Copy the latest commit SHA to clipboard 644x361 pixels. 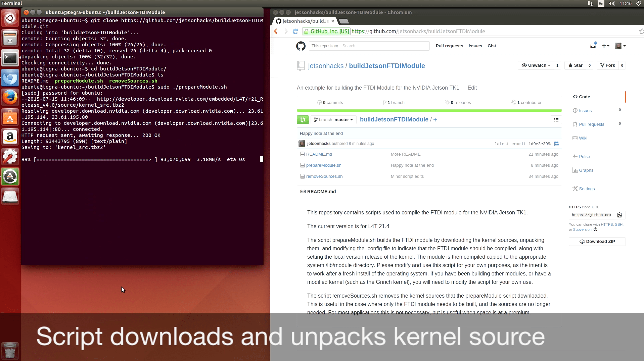556,144
